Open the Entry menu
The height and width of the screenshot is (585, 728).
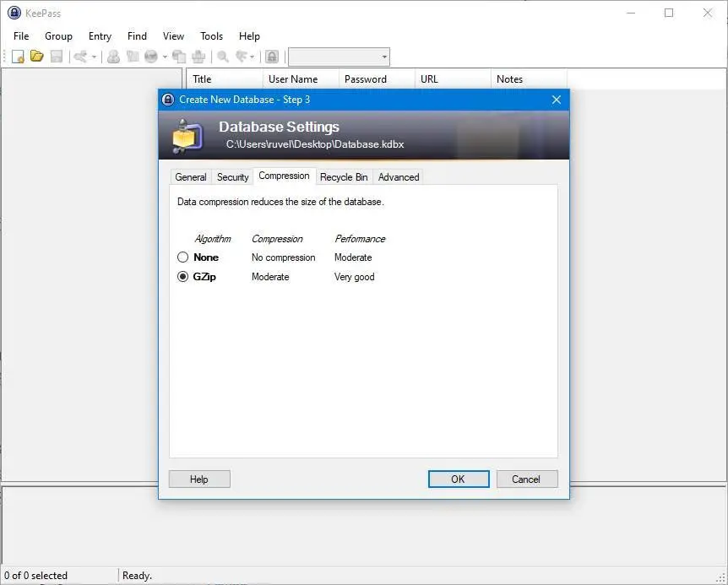click(x=100, y=36)
